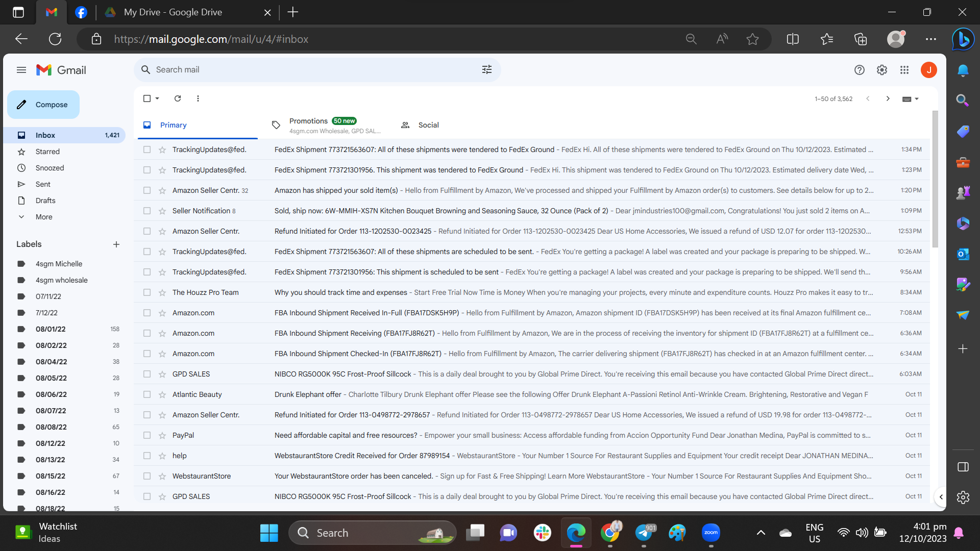Select the help sender email checkbox
Viewport: 980px width, 551px height.
[147, 456]
